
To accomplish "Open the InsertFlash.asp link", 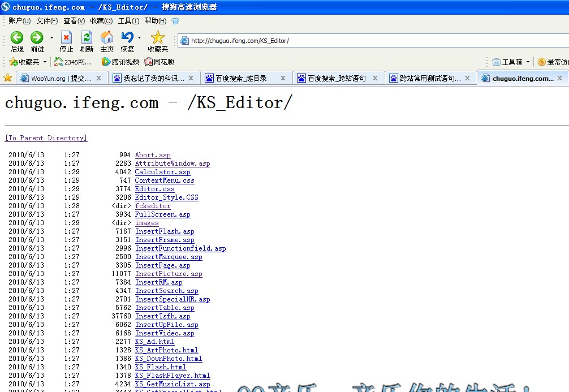I will 165,231.
